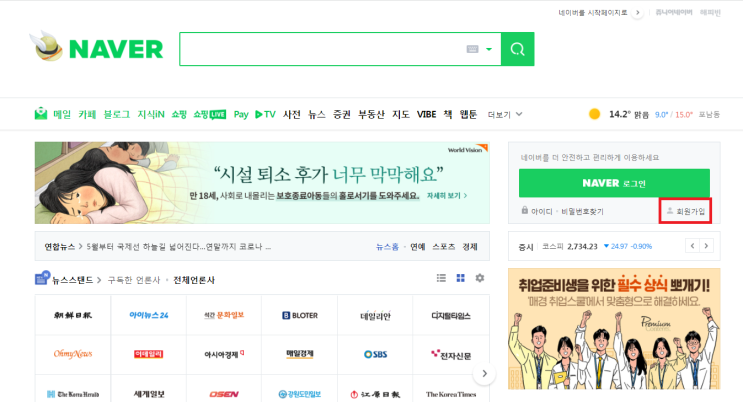Switch newsstand to list view icon
Viewport: 743px width, 402px height.
(441, 278)
